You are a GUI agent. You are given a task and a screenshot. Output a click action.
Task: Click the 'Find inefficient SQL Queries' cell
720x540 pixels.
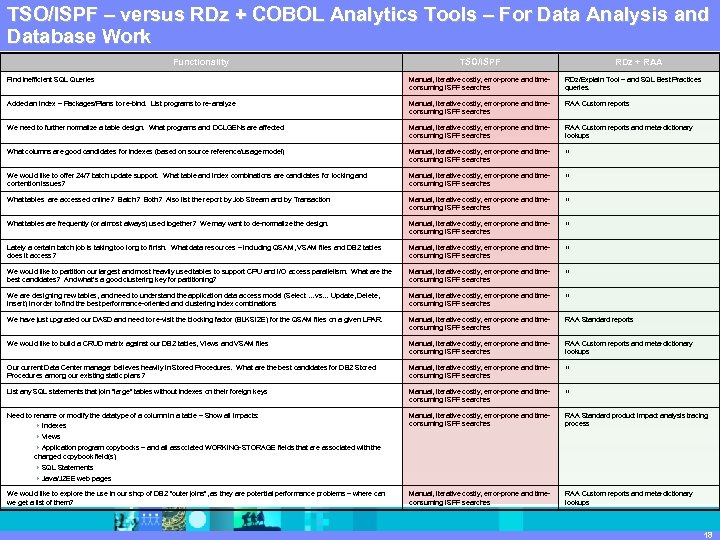[x=201, y=84]
